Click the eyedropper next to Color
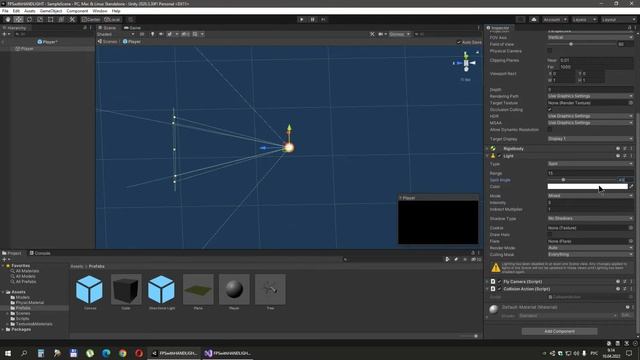640x360 pixels. click(x=631, y=186)
